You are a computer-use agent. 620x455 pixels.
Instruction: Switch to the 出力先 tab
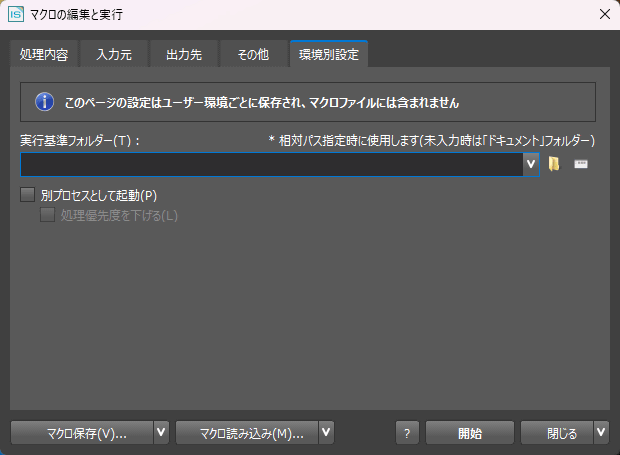click(184, 54)
